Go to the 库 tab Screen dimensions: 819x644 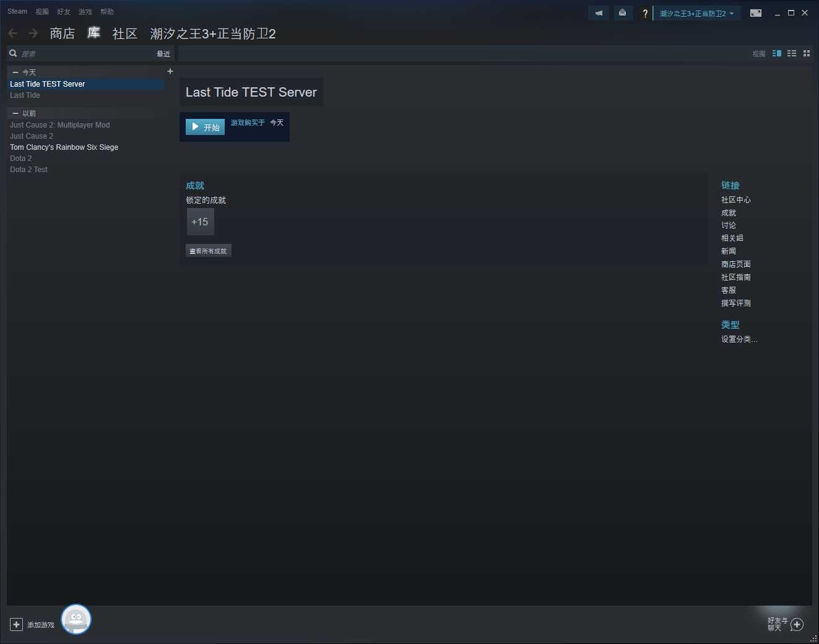point(93,33)
